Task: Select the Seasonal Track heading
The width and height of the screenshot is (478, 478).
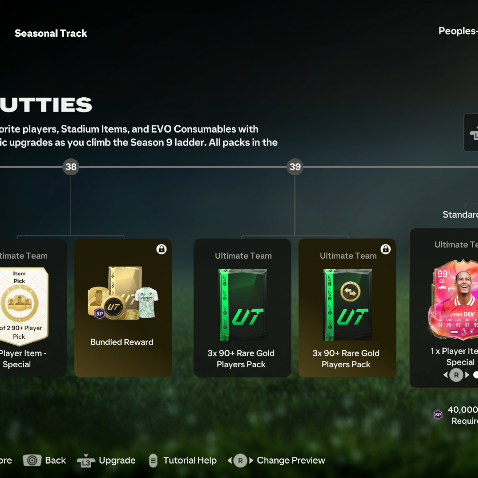Action: (x=51, y=33)
